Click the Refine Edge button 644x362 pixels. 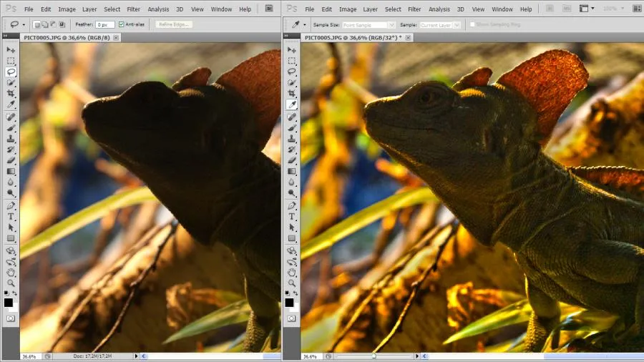pos(173,24)
